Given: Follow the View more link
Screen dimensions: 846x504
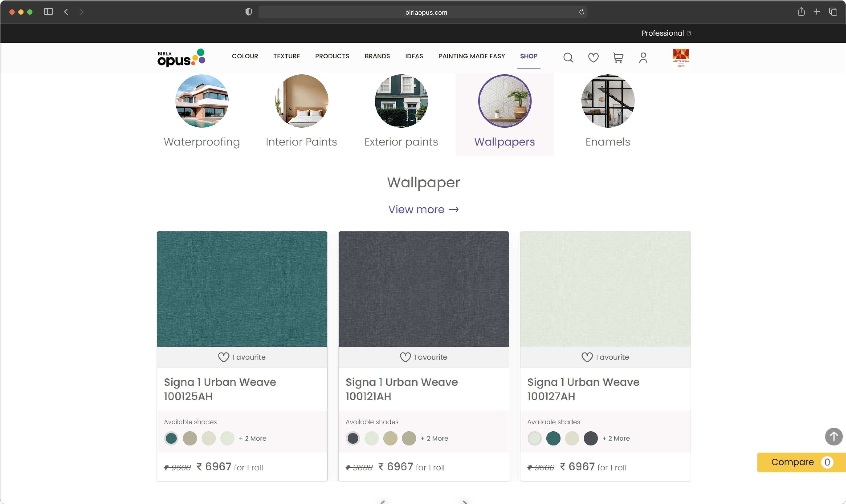Looking at the screenshot, I should [423, 210].
